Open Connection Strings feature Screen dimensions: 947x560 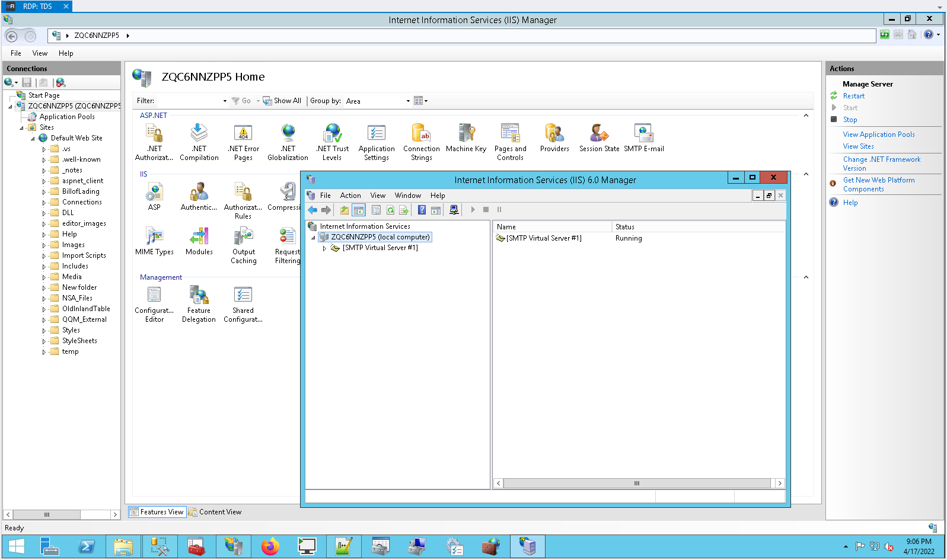tap(422, 142)
